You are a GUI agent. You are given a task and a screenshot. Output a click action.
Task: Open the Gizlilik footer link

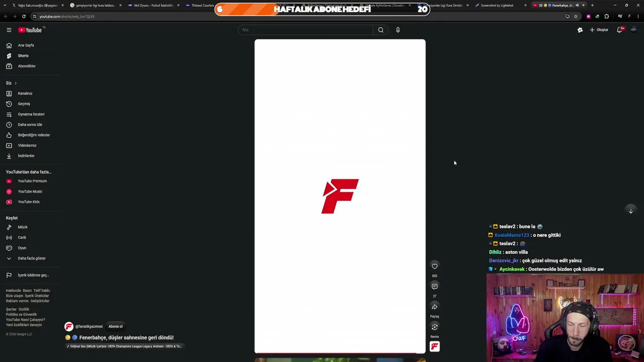(24, 309)
